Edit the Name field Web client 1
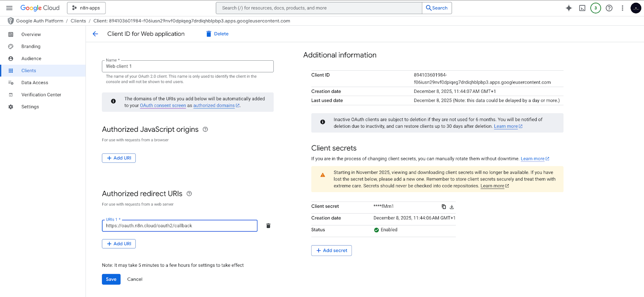644x297 pixels. (x=188, y=66)
